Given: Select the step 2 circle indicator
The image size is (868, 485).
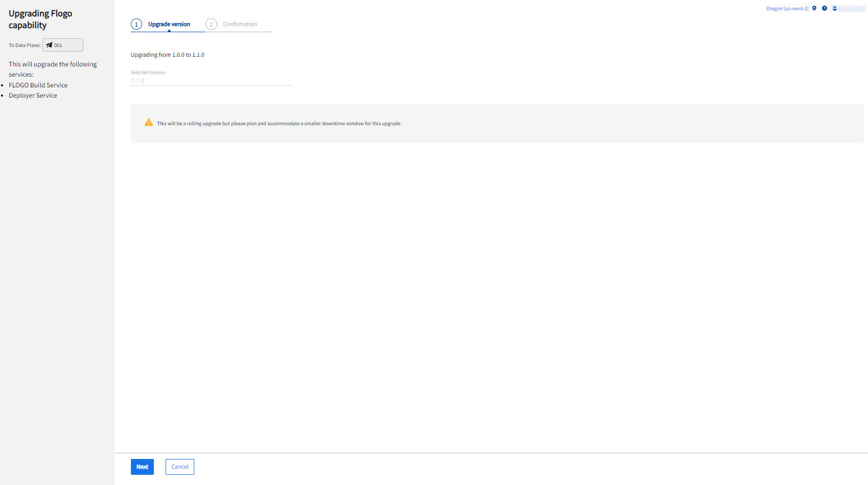Looking at the screenshot, I should 211,24.
